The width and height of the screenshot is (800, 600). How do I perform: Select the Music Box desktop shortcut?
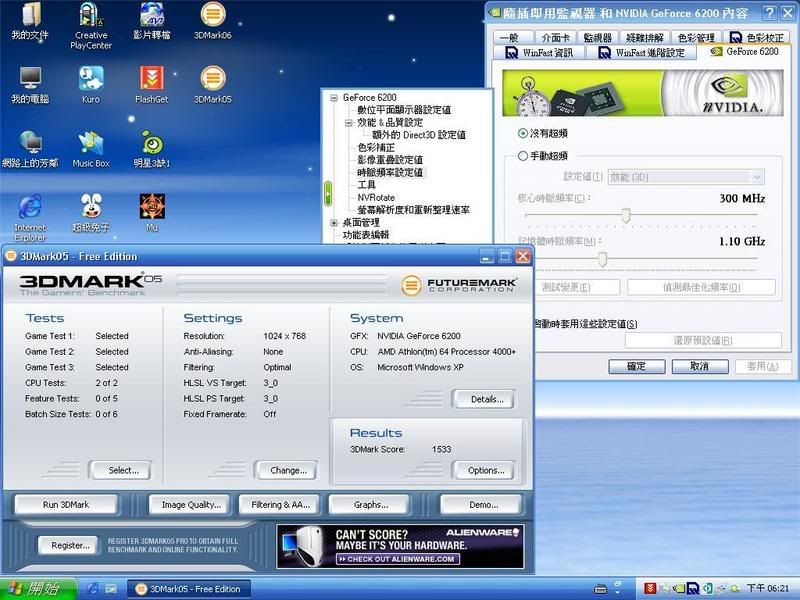click(91, 149)
